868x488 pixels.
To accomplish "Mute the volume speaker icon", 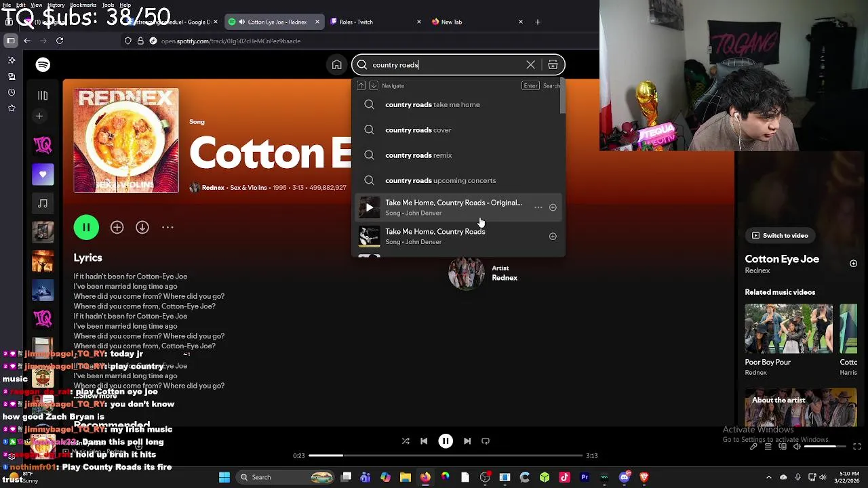I will (797, 447).
